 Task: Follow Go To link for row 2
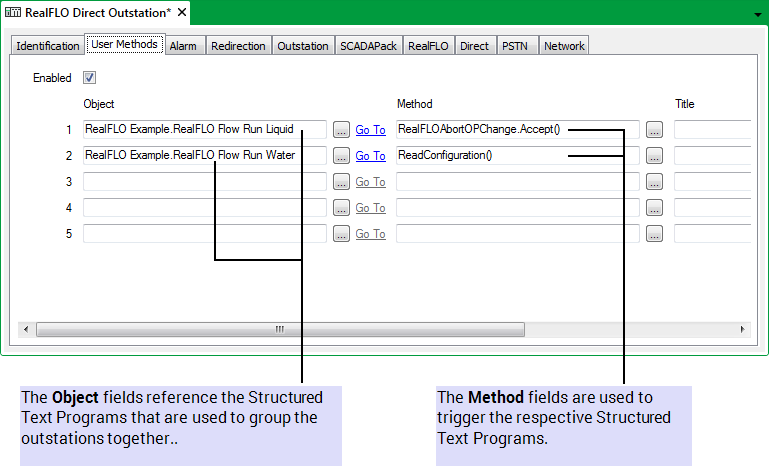tap(370, 156)
